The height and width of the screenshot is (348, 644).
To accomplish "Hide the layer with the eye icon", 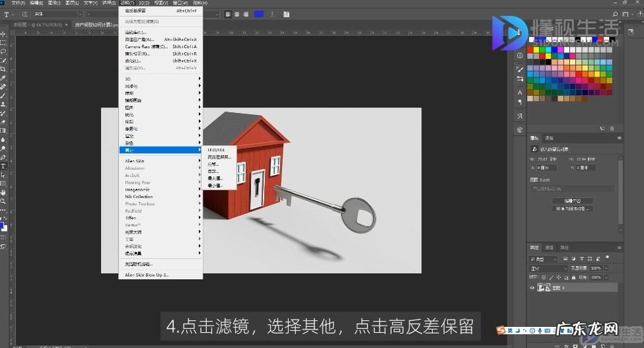I will point(532,288).
